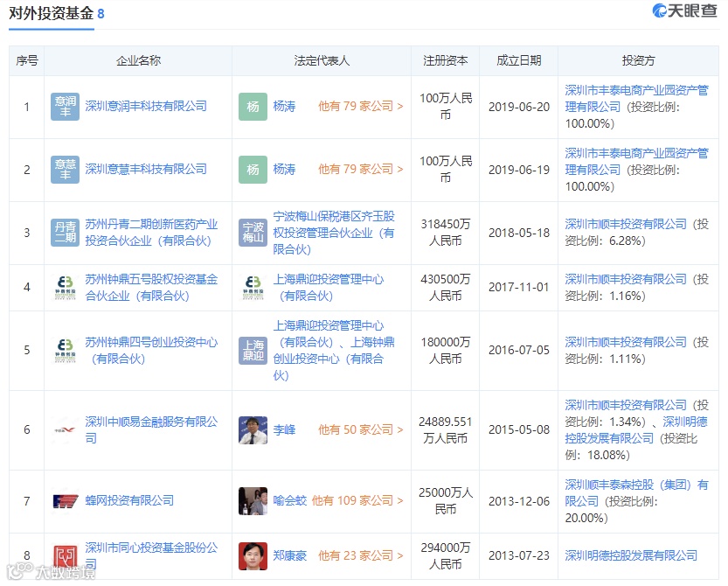Open 苏州钟鼎五号股权投资基金合伙企业 link
This screenshot has width=728, height=586.
[151, 287]
